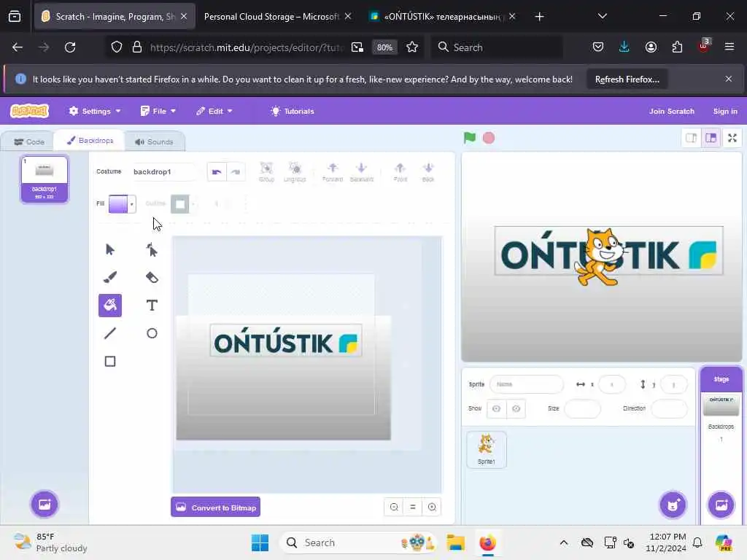747x560 pixels.
Task: Switch to the Sounds tab
Action: click(x=154, y=142)
